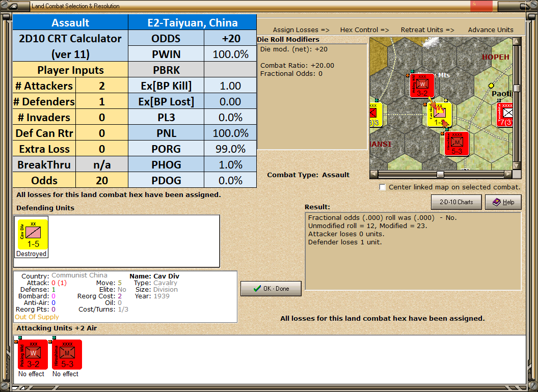Enable Center linked map on selected combat
Screen dimensions: 538x392
click(x=383, y=187)
